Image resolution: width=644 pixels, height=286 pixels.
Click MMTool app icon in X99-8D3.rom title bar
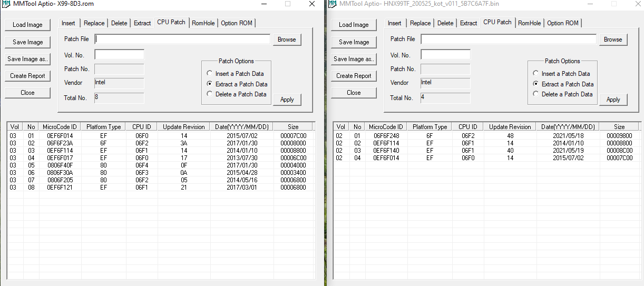7,4
